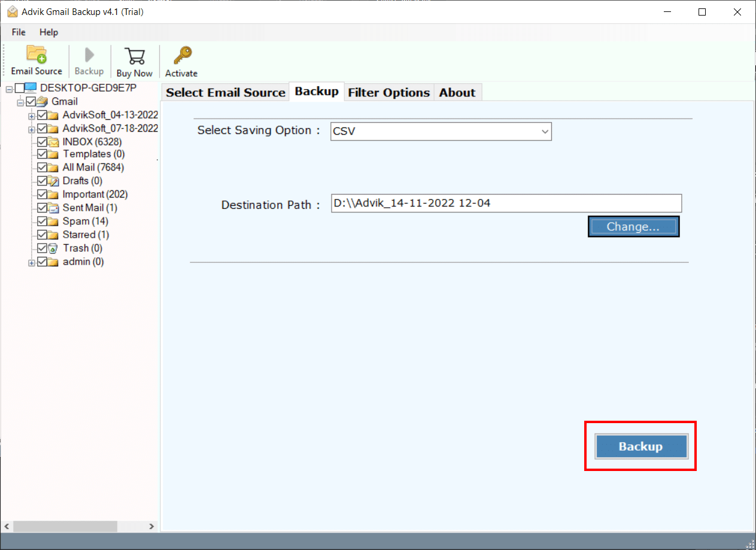Image resolution: width=756 pixels, height=550 pixels.
Task: Uncheck the Gmail checkbox
Action: click(31, 102)
